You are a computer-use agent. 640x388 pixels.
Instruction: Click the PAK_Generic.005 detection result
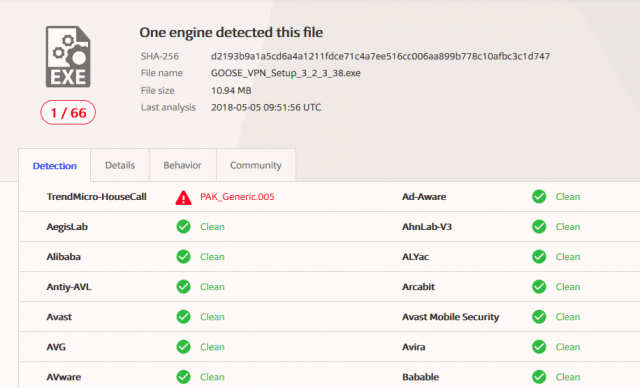tap(237, 197)
